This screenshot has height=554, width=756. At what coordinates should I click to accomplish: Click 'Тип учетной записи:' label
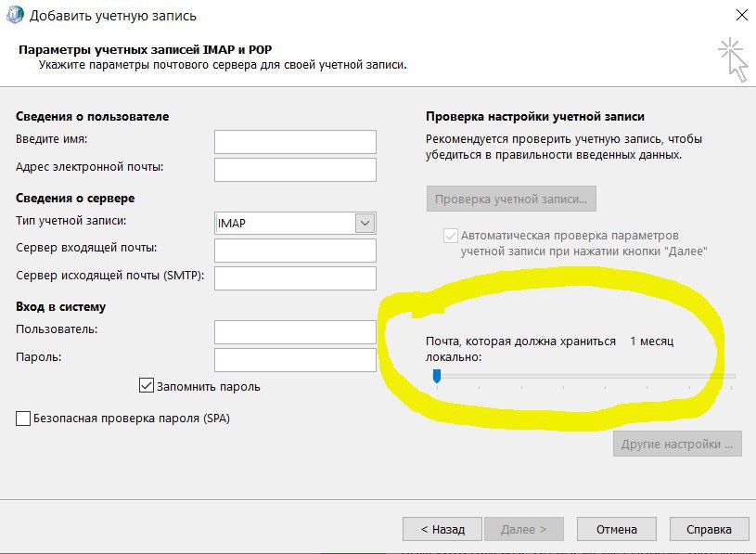pos(70,221)
